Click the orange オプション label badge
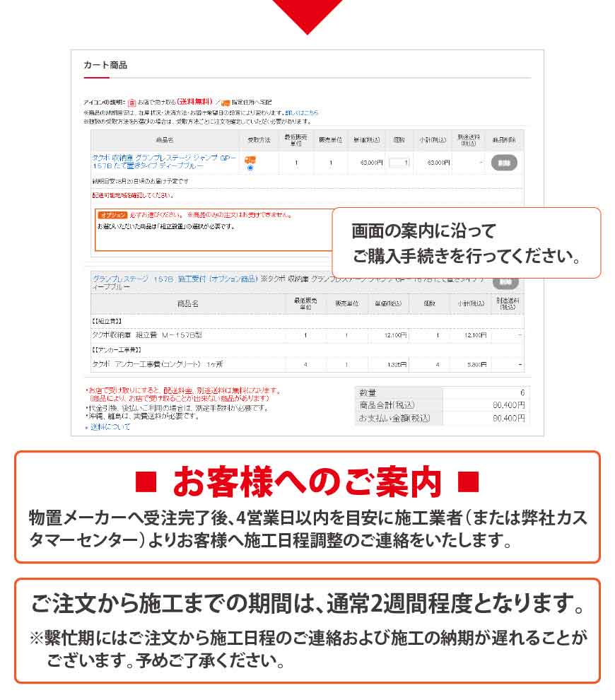 [112, 214]
